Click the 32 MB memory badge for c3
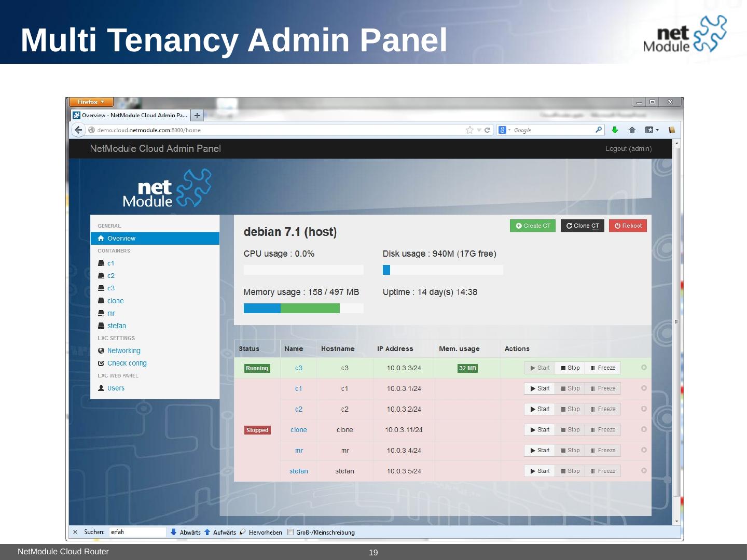 pyautogui.click(x=467, y=368)
